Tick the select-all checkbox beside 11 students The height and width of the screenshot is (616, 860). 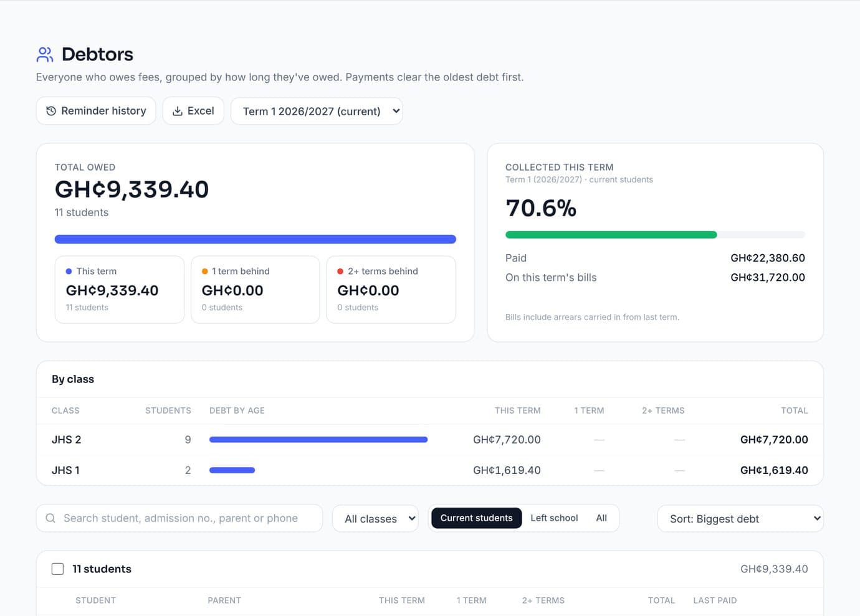click(57, 569)
